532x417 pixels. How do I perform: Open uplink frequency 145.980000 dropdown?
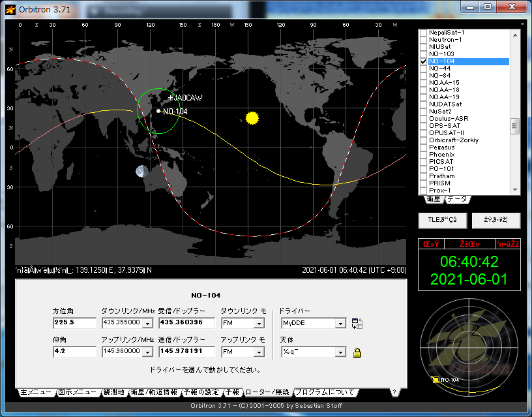point(147,352)
